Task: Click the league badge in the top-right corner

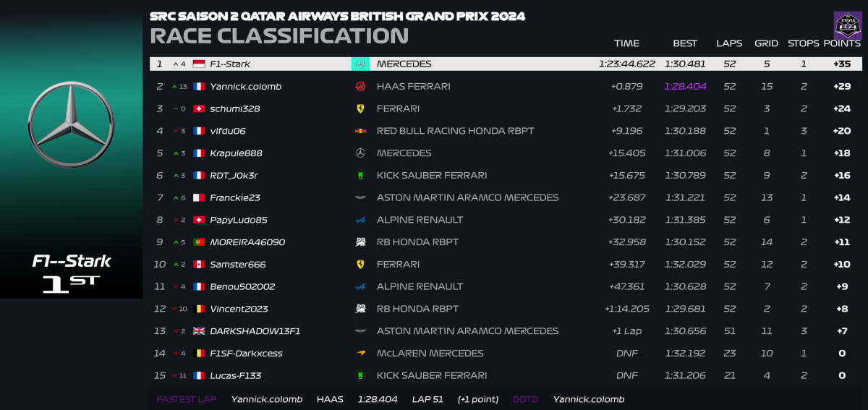Action: (x=847, y=25)
